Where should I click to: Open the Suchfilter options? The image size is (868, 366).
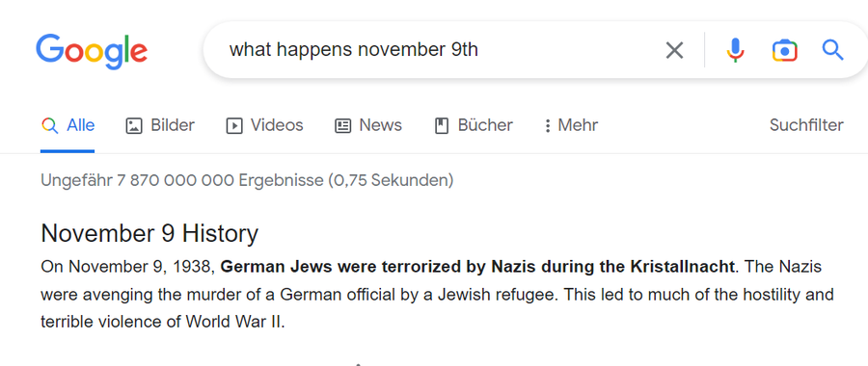(x=806, y=125)
